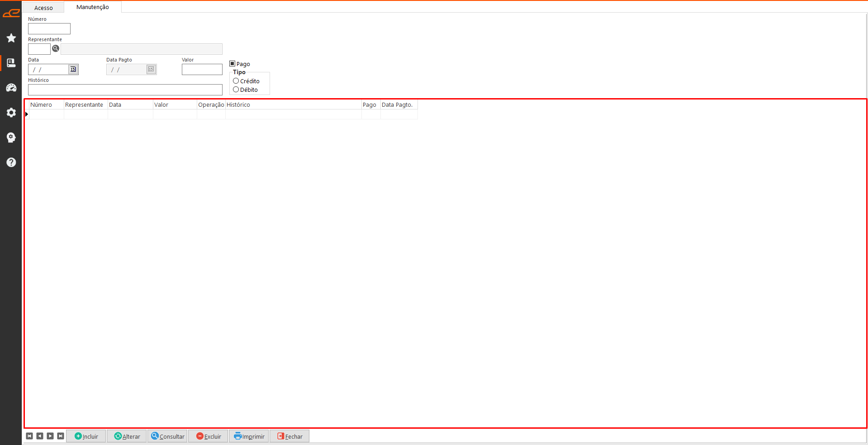Click the help question mark icon
868x445 pixels.
click(11, 162)
